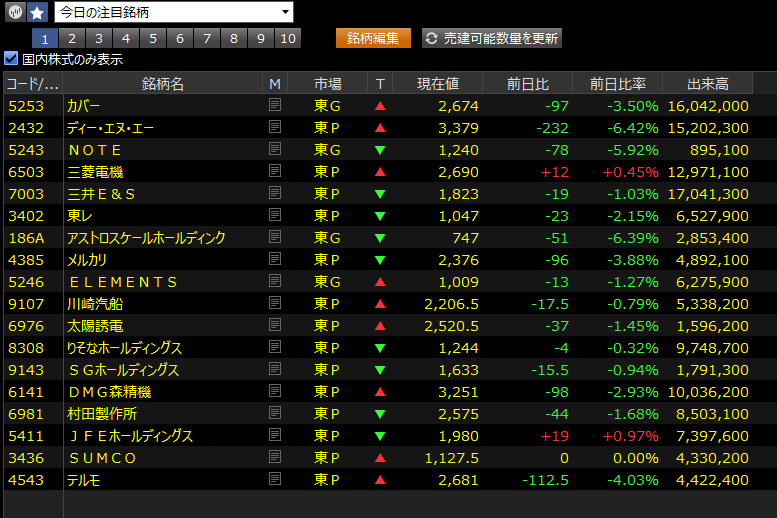The image size is (777, 518).
Task: Select stock name 村田製作所
Action: pos(102,414)
